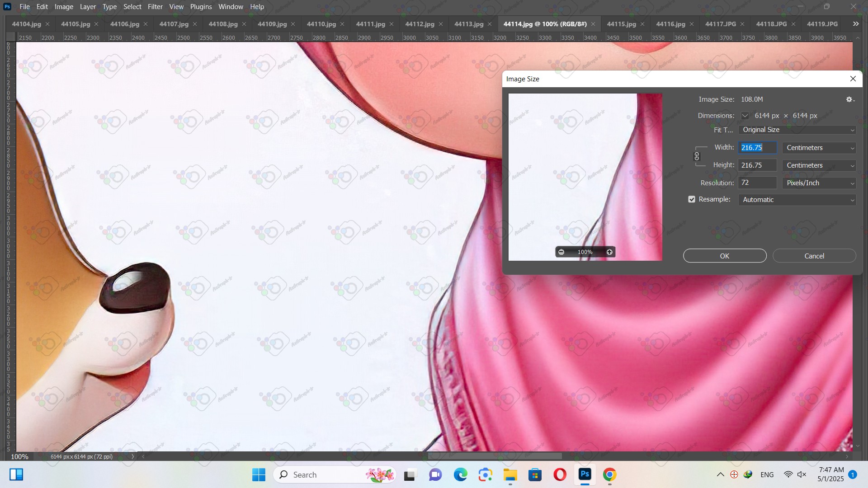Screen dimensions: 868x488
Task: Open Task View on taskbar
Action: pos(410,475)
